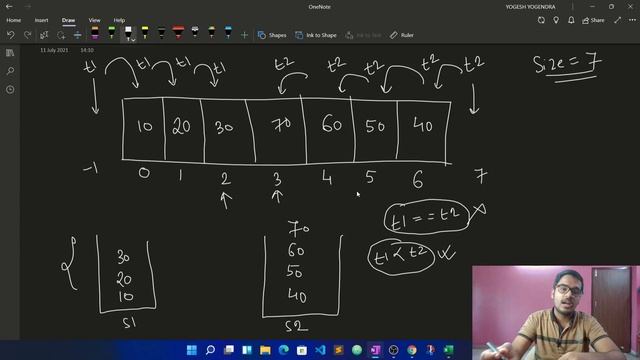Open Sublime Text from the taskbar
The image size is (640, 360).
click(339, 350)
